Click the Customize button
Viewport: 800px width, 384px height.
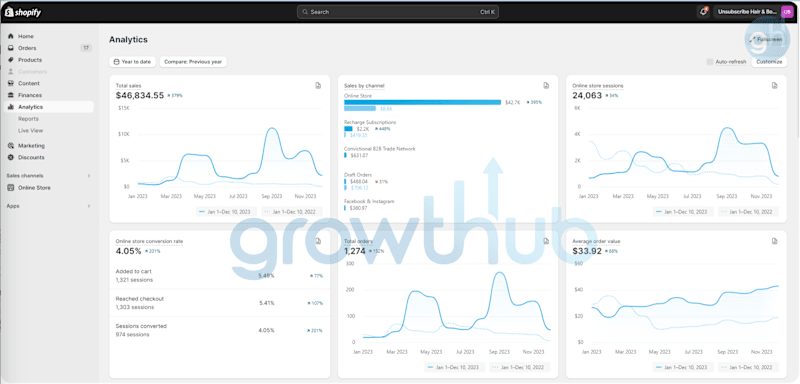[x=769, y=62]
